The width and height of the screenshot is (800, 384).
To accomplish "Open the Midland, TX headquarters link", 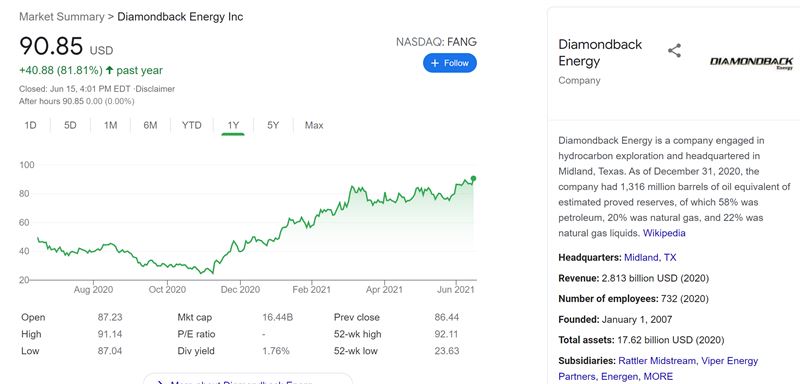I will (x=650, y=258).
